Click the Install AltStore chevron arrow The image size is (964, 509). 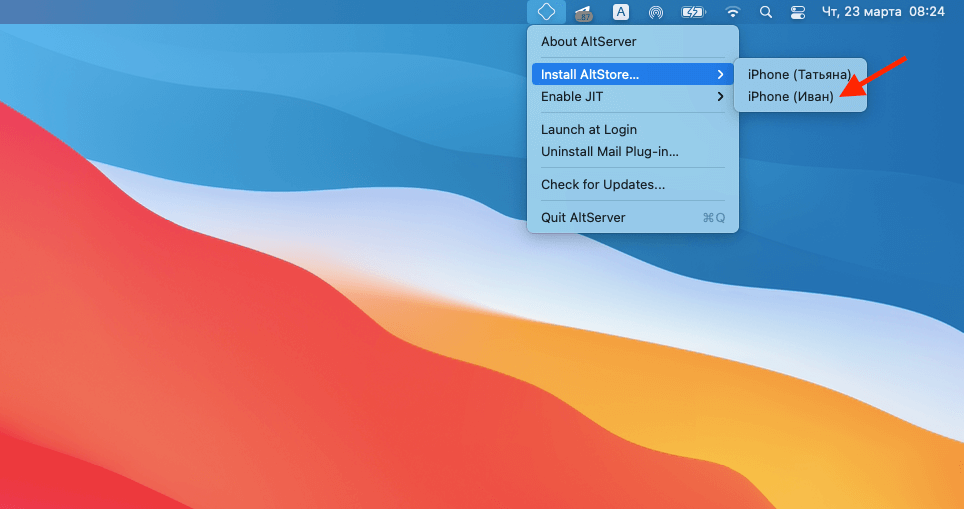[x=720, y=74]
